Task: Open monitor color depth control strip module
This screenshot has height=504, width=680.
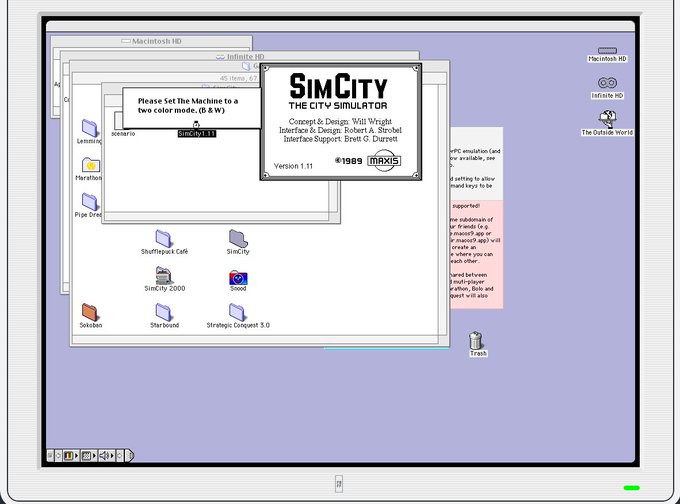Action: pos(69,456)
